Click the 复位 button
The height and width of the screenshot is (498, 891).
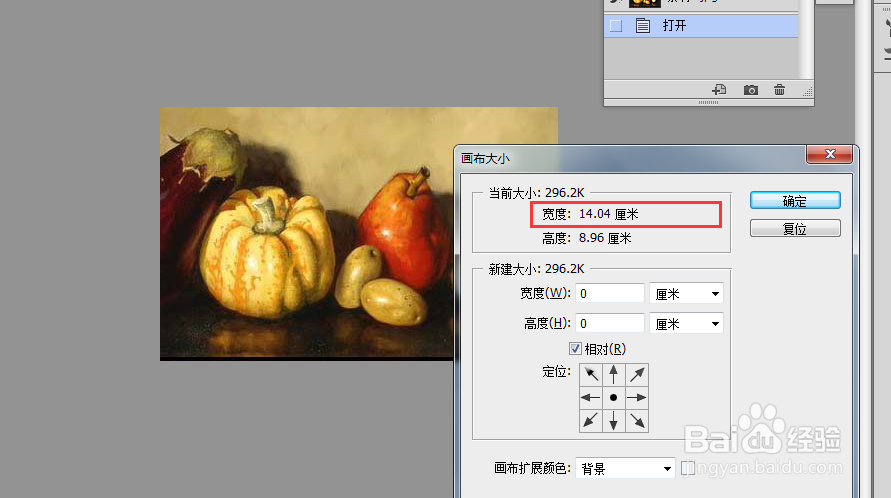tap(795, 229)
